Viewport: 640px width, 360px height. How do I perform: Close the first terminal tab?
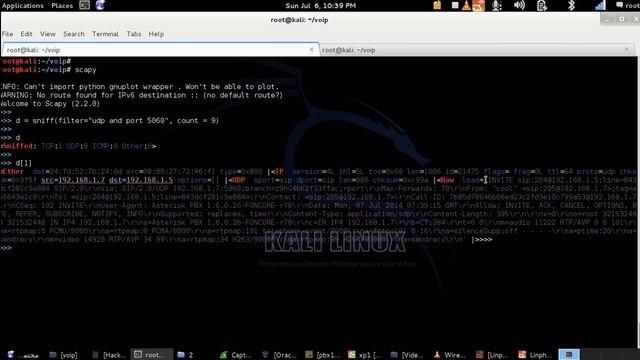(x=311, y=49)
